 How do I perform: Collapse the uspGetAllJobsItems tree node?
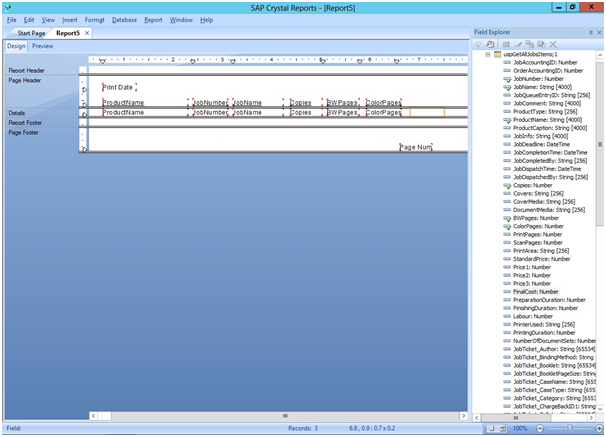(x=487, y=54)
